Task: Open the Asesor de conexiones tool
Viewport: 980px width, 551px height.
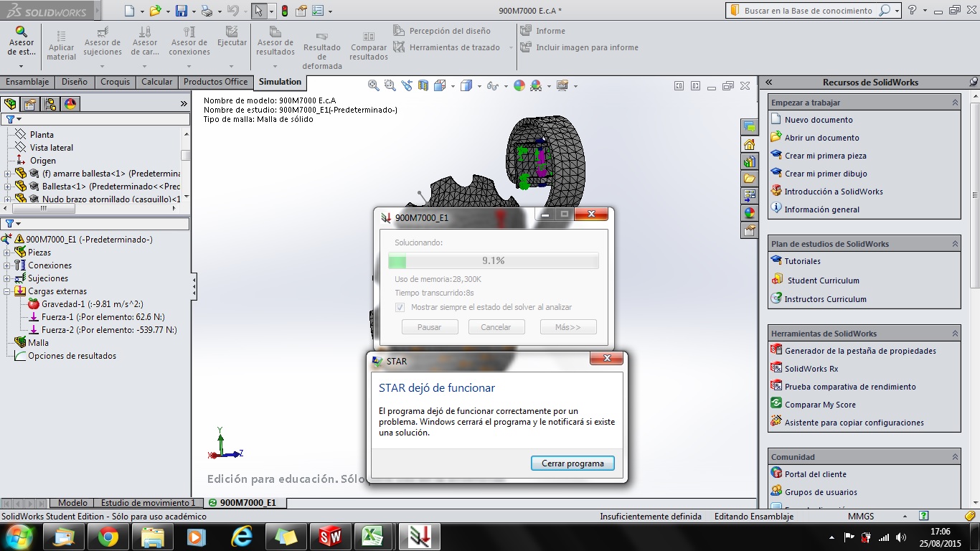Action: (x=189, y=42)
